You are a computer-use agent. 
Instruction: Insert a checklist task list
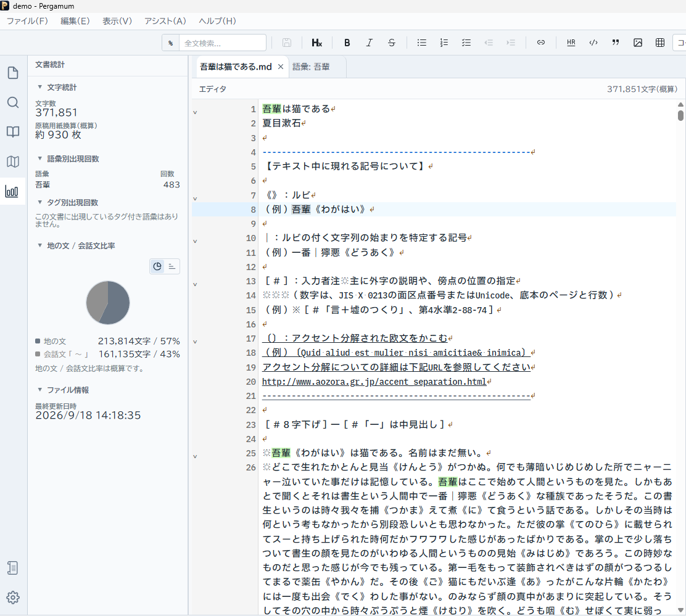point(466,43)
